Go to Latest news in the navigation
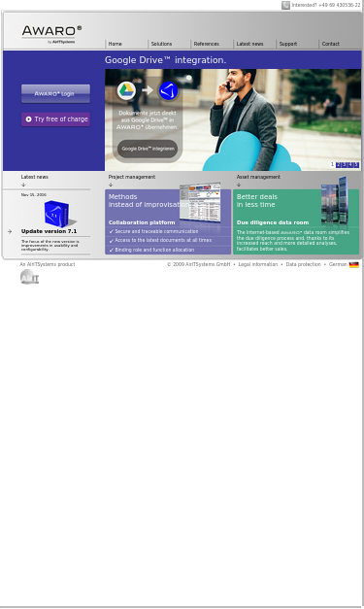The image size is (364, 609). coord(249,44)
